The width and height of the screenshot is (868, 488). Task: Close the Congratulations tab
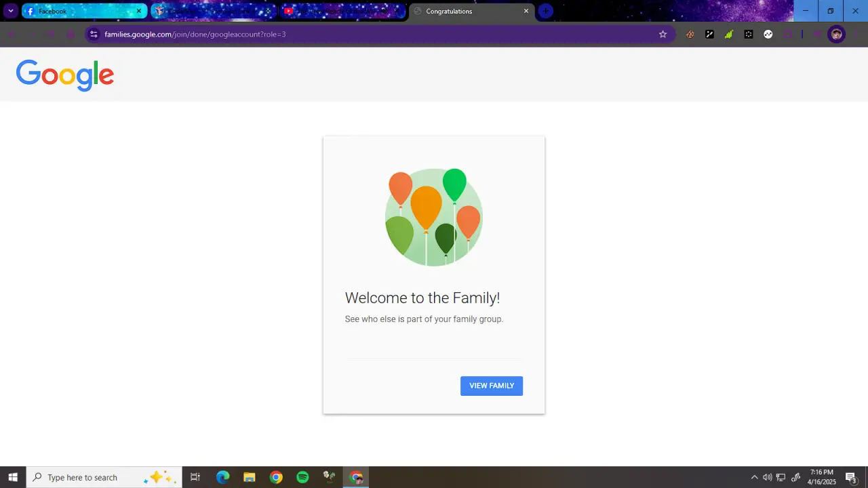[526, 11]
